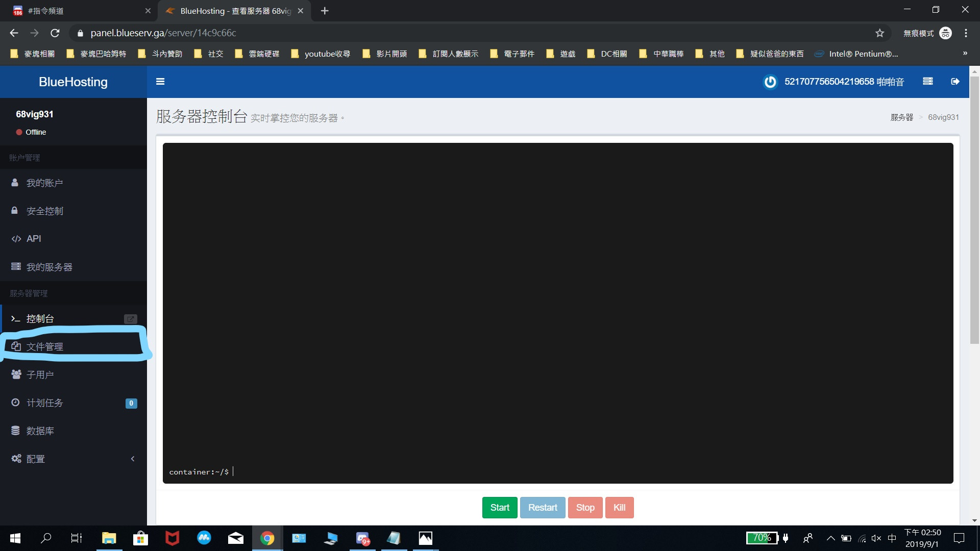Open 安全控制 security settings icon
The height and width of the screenshot is (551, 980).
(x=15, y=210)
